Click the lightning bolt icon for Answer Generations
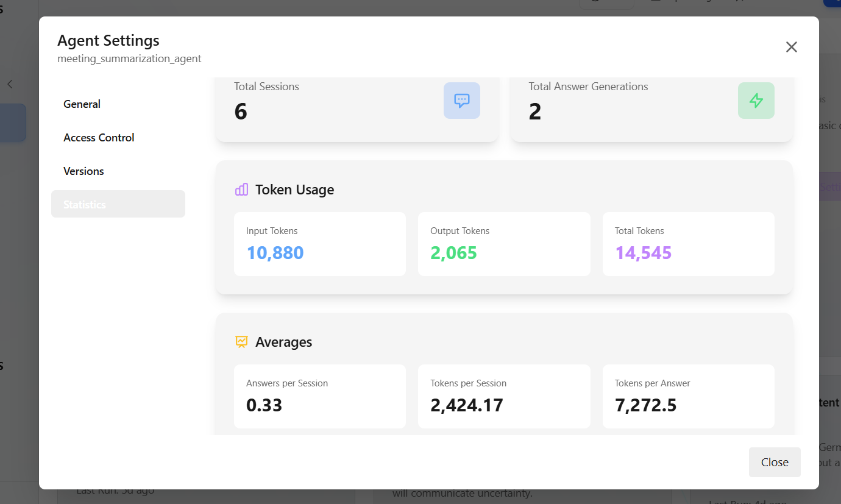The width and height of the screenshot is (841, 504). click(756, 100)
